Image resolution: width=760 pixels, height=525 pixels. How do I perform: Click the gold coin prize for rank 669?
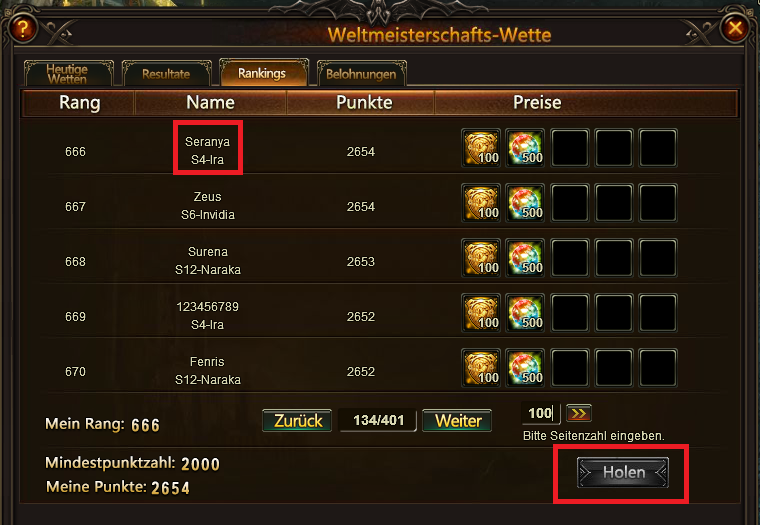[x=481, y=313]
